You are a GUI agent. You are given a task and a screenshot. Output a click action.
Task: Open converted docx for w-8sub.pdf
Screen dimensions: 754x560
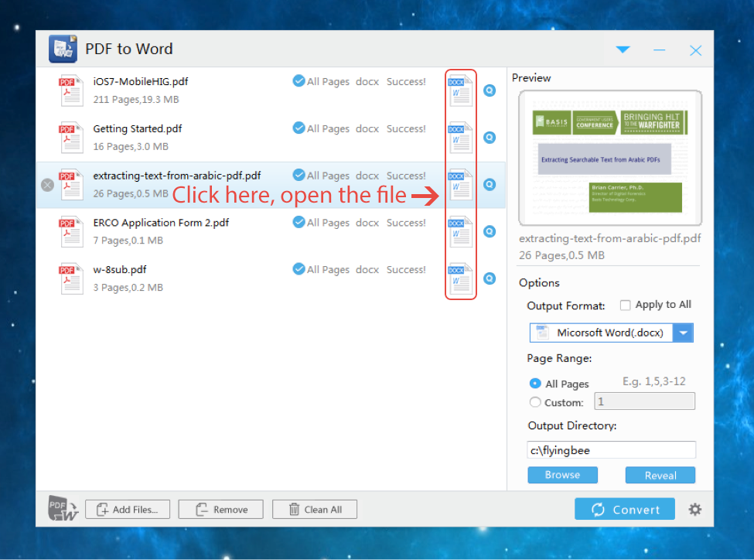click(460, 279)
